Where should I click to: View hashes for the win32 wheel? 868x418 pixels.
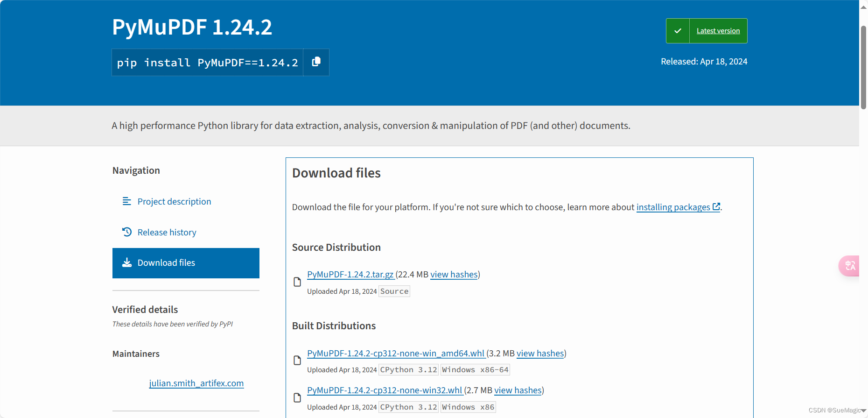click(x=518, y=390)
